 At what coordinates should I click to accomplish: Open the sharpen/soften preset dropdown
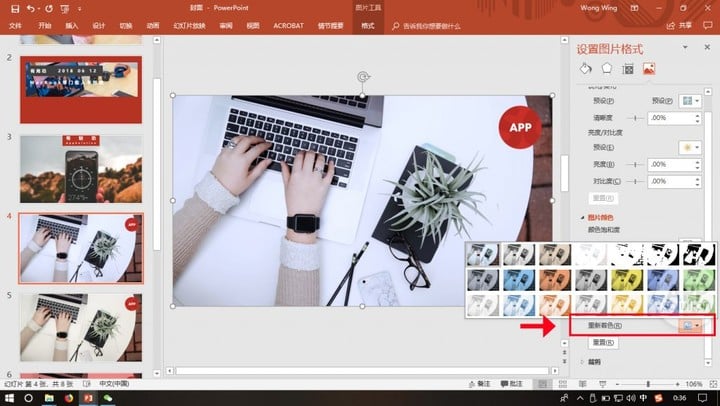point(690,101)
